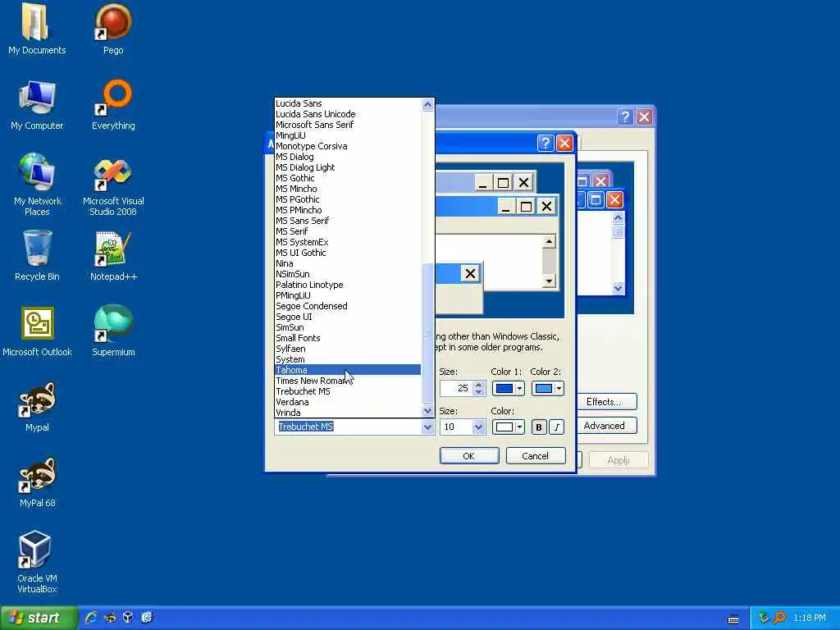Choose Small Fonts in the font list
This screenshot has width=840, height=630.
348,338
